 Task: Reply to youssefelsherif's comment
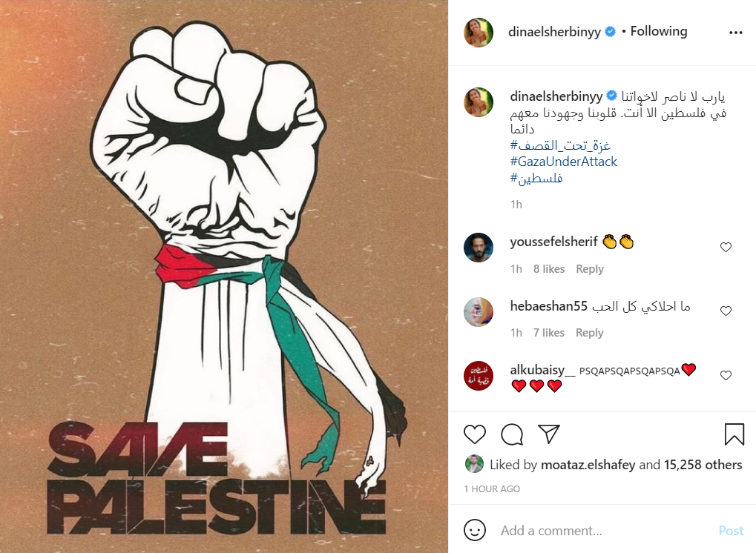590,269
